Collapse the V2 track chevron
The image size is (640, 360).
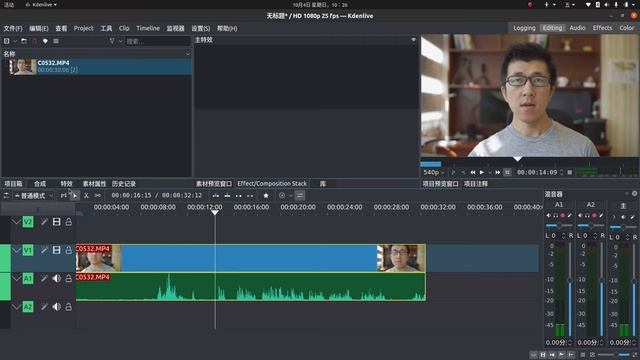point(16,222)
